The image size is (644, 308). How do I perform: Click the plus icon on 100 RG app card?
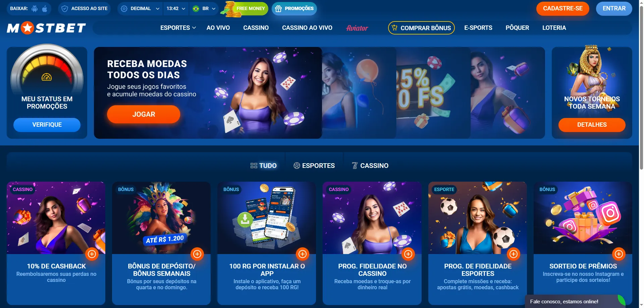tap(303, 254)
